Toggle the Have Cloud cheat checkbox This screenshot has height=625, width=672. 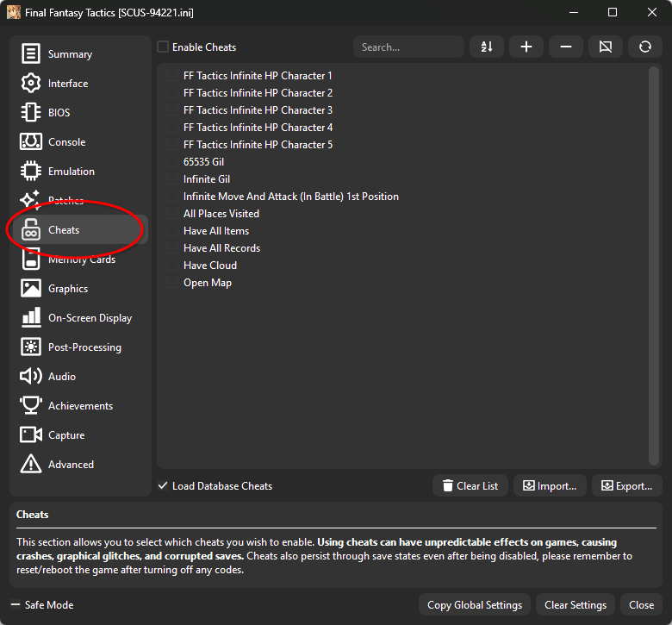coord(173,266)
